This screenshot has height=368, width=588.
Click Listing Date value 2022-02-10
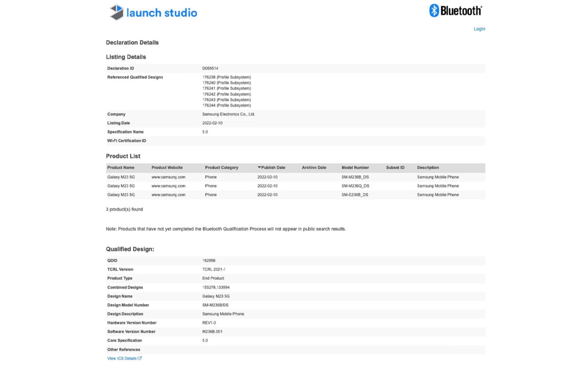(x=212, y=123)
